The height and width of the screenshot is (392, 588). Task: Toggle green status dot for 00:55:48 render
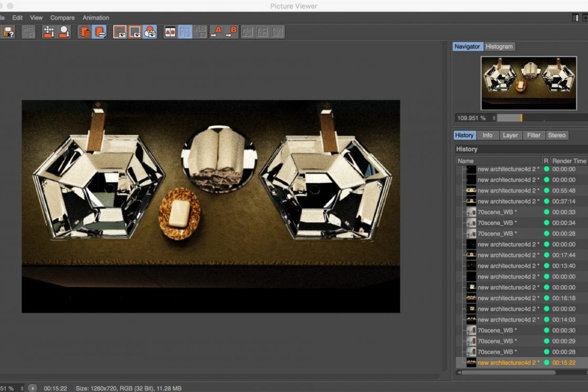pyautogui.click(x=546, y=190)
